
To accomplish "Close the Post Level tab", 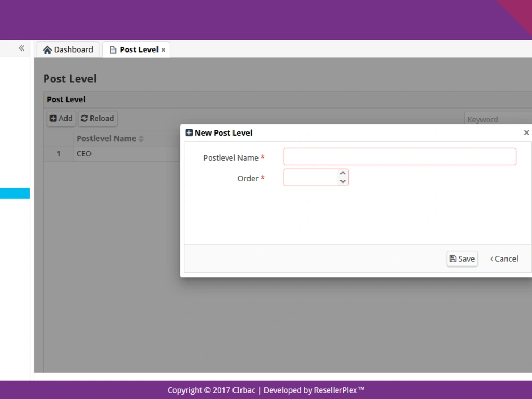I will tap(163, 50).
